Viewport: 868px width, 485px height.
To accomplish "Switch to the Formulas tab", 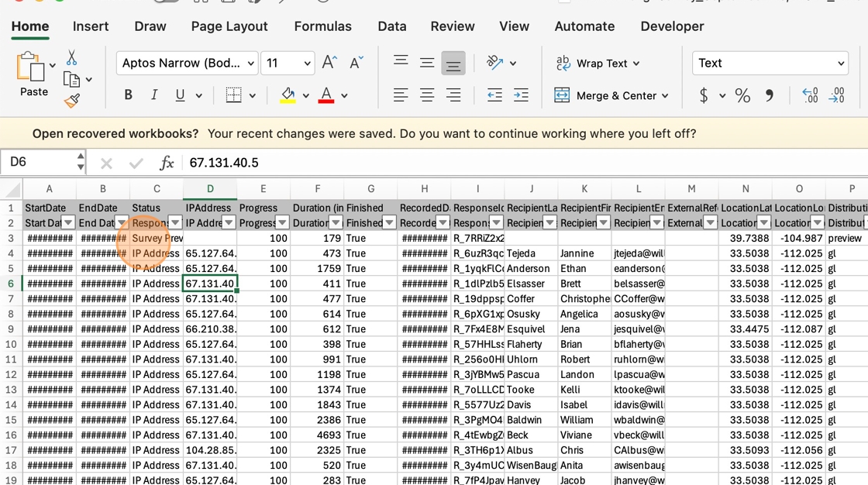I will 322,26.
